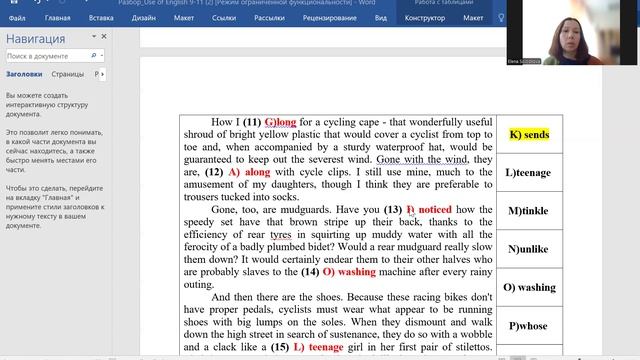The height and width of the screenshot is (360, 640).
Task: Click the 'L)teenage' table cell
Action: point(529,173)
